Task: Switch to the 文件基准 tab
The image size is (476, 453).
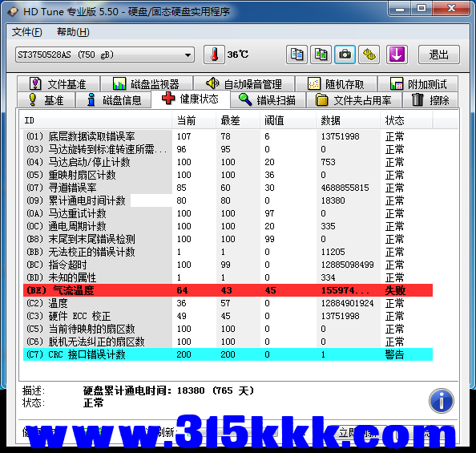Action: (58, 84)
